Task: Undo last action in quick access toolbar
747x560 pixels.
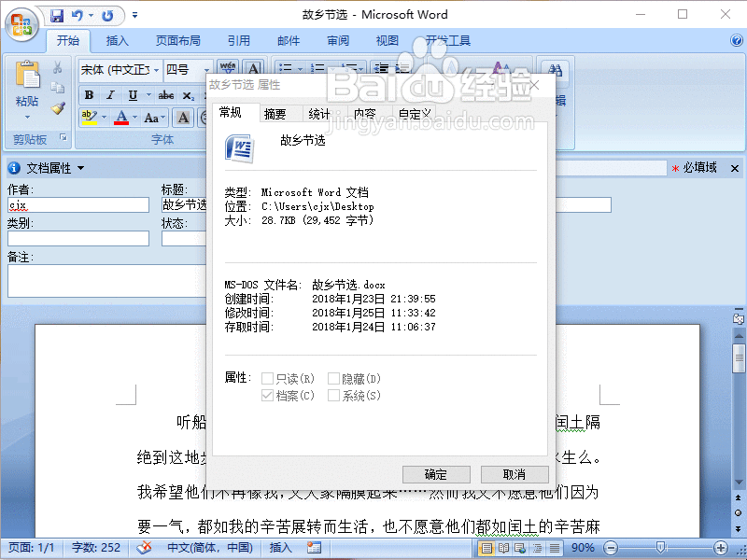Action: tap(78, 16)
